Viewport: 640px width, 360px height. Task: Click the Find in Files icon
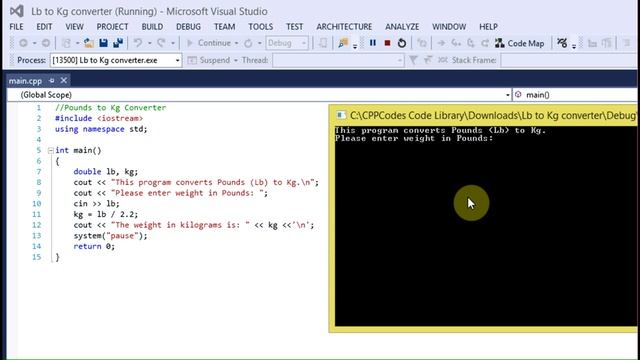point(343,43)
